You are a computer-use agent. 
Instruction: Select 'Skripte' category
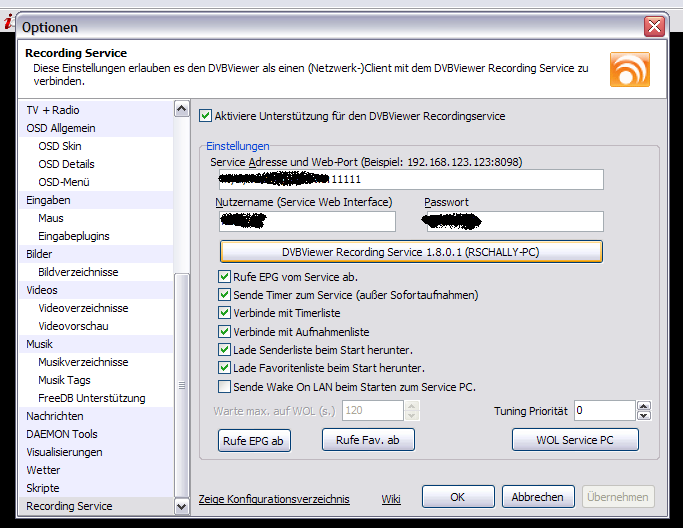(x=96, y=488)
